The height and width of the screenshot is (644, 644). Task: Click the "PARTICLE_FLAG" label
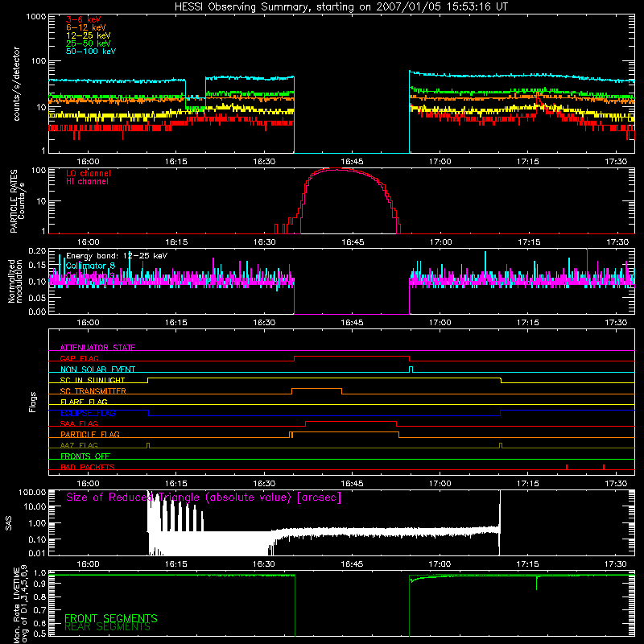(x=90, y=434)
